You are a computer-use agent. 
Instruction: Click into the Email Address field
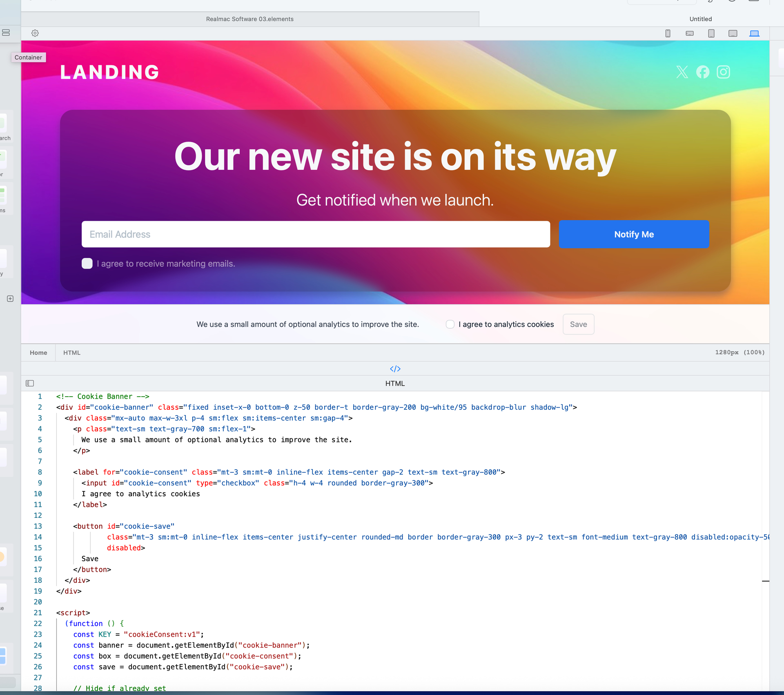pyautogui.click(x=316, y=234)
